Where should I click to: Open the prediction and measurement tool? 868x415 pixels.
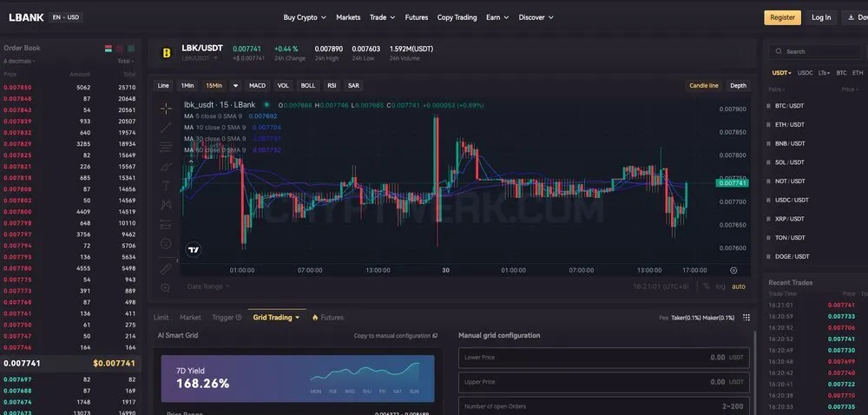click(x=166, y=224)
